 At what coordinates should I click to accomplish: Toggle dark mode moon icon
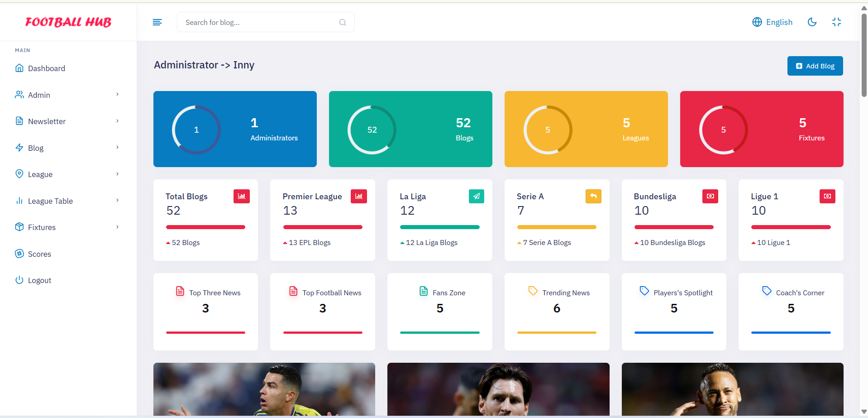pos(812,22)
